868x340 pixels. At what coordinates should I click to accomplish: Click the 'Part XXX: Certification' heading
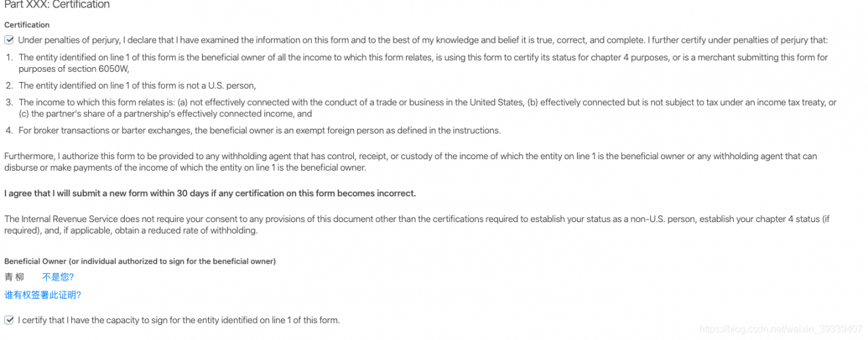57,5
